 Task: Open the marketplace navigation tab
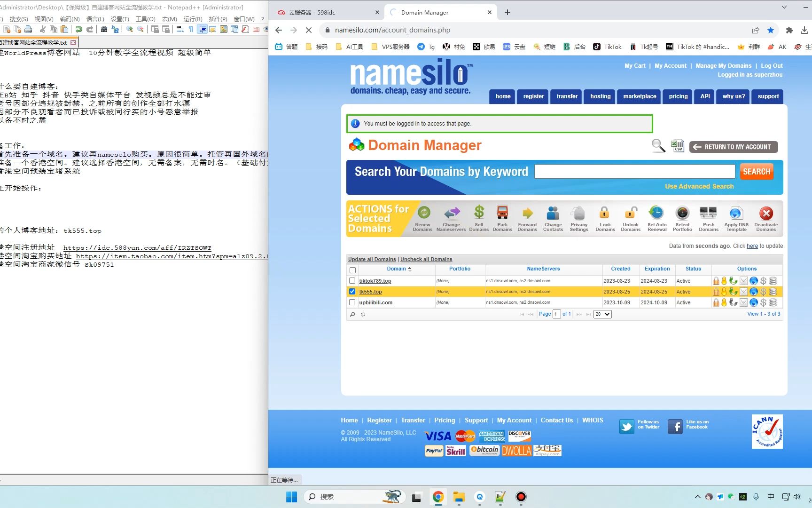[x=640, y=96]
